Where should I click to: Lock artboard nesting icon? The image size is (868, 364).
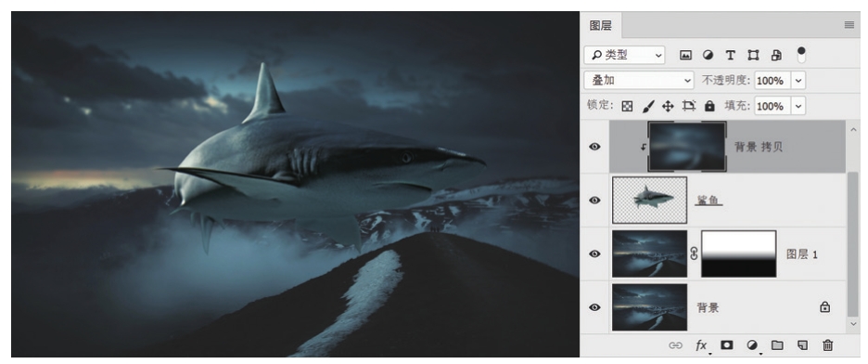[x=689, y=106]
